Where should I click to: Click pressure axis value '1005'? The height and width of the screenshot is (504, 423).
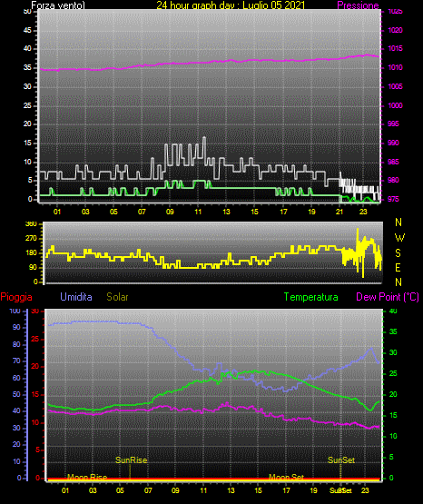395,86
